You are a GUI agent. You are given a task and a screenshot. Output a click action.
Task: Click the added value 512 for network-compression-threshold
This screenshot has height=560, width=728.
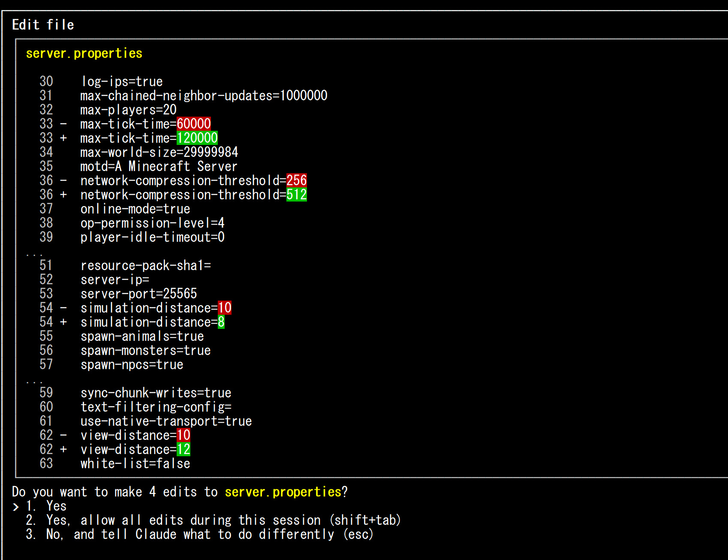[x=296, y=195]
